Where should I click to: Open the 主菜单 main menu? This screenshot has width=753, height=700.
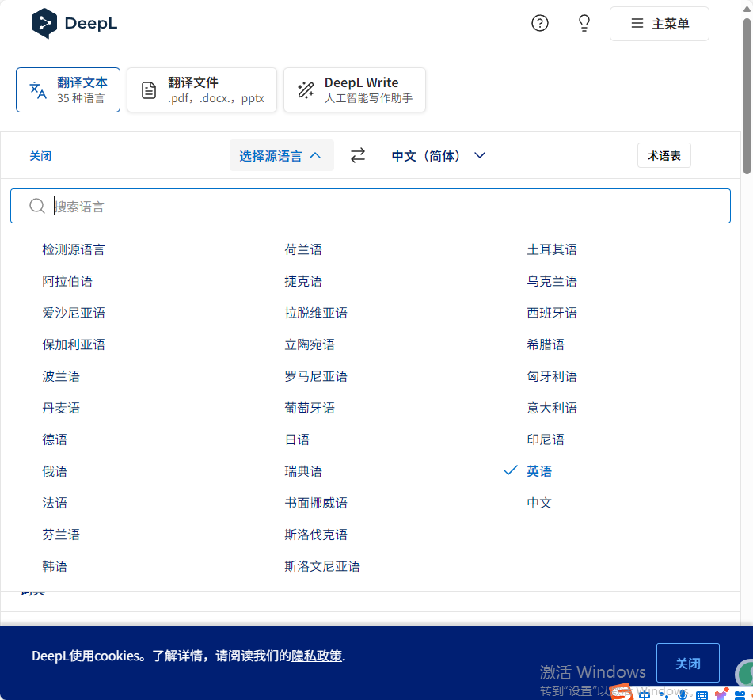click(660, 24)
